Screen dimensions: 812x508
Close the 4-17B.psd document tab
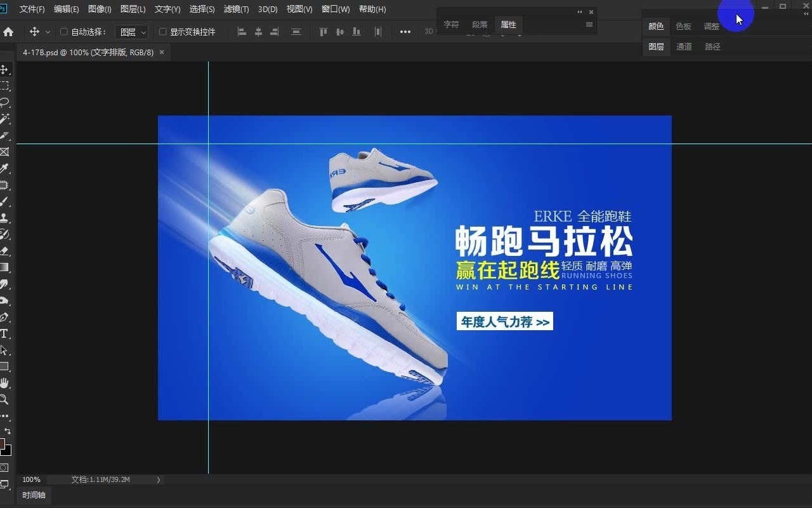click(162, 52)
